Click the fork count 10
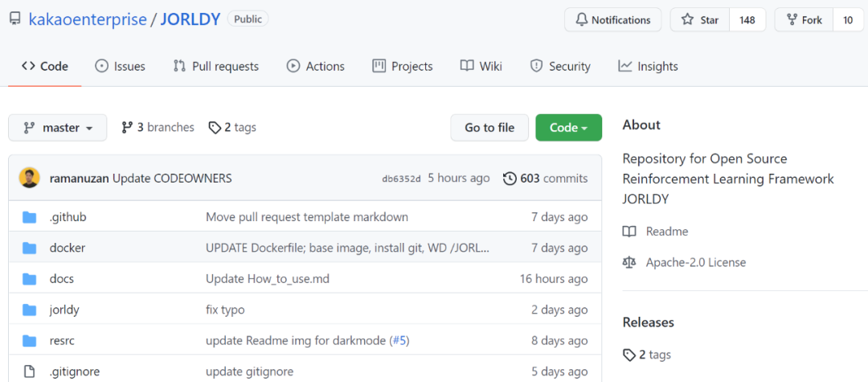868x382 pixels. 848,20
